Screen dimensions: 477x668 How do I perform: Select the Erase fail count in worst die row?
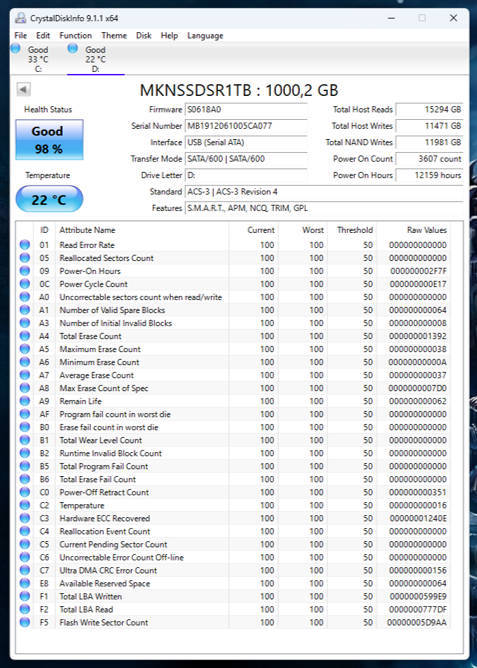[x=233, y=427]
